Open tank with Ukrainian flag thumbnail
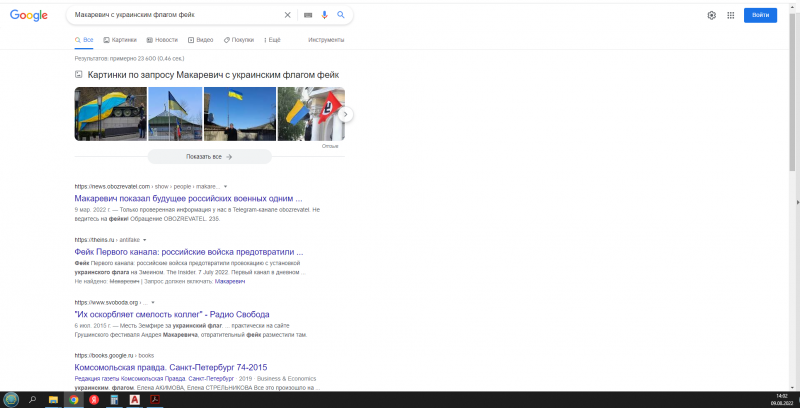The width and height of the screenshot is (800, 408). point(111,114)
